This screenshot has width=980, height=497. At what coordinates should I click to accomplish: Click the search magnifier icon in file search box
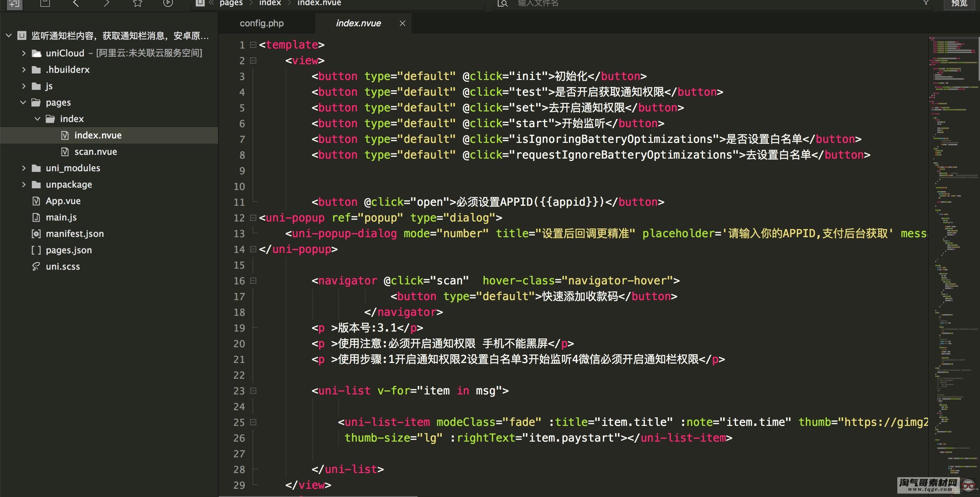click(503, 3)
